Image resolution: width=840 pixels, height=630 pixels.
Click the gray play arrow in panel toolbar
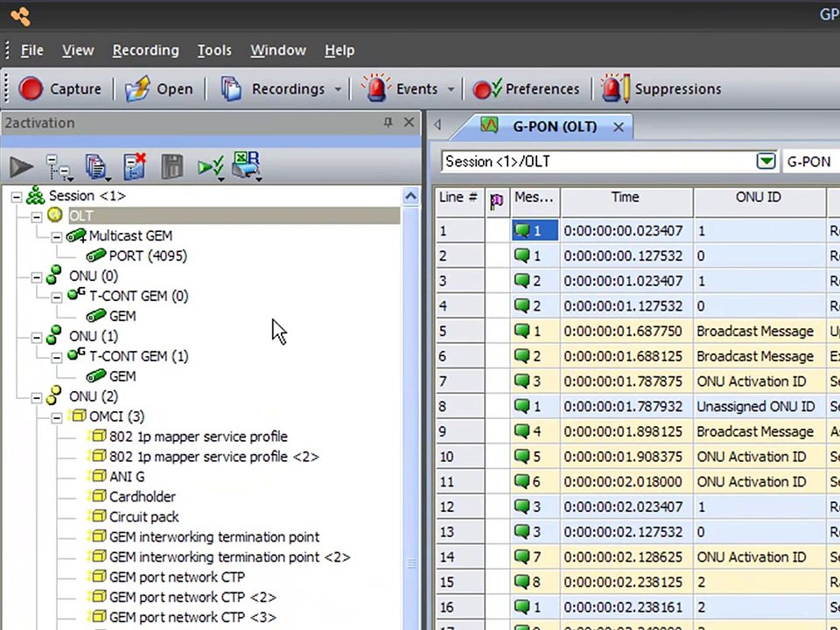(21, 167)
